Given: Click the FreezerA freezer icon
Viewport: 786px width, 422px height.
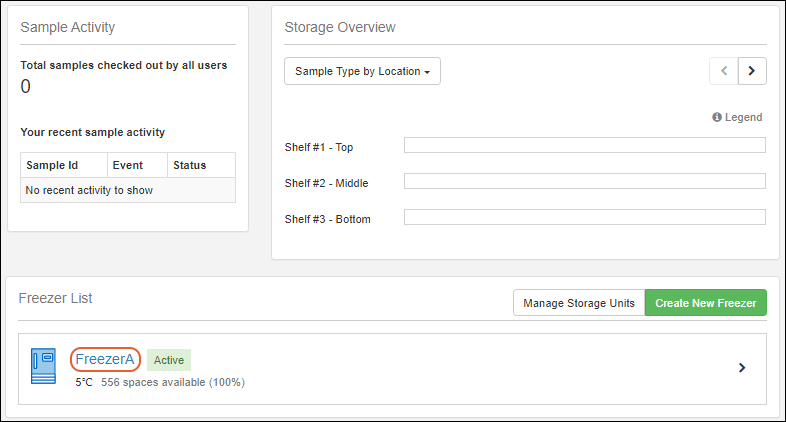Looking at the screenshot, I should point(43,367).
